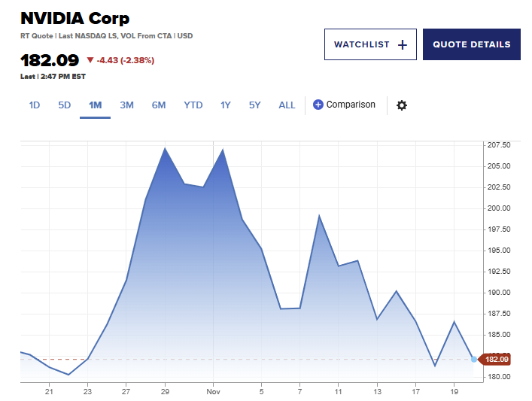Click the 182.09 price label tag on axis

pyautogui.click(x=495, y=359)
